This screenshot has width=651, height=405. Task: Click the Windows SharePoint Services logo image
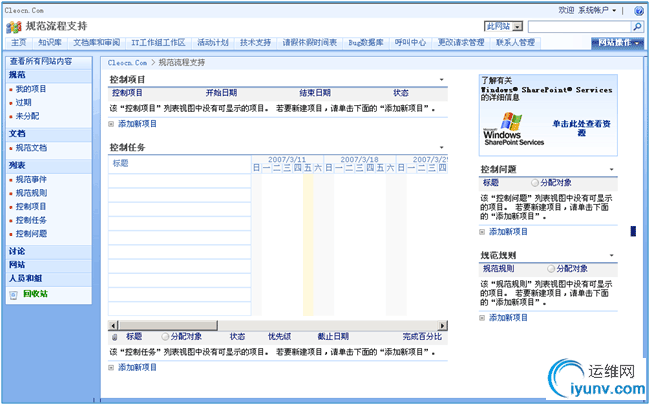[514, 129]
